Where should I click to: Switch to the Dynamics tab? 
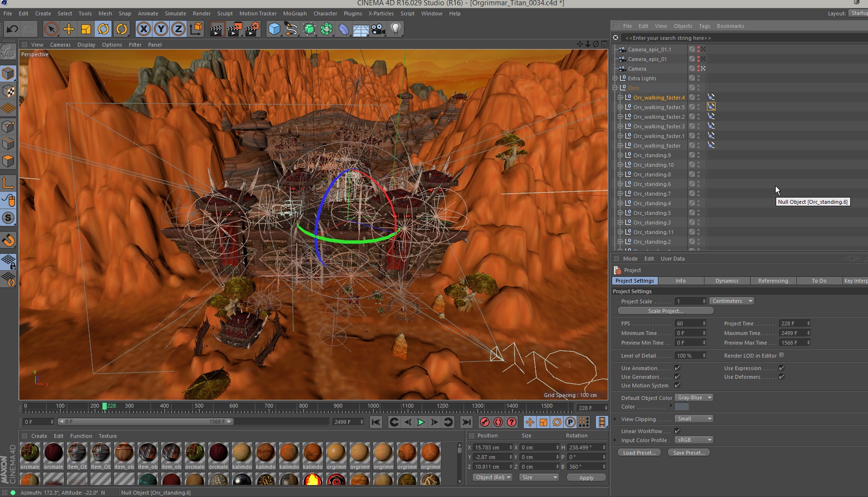[x=727, y=281]
